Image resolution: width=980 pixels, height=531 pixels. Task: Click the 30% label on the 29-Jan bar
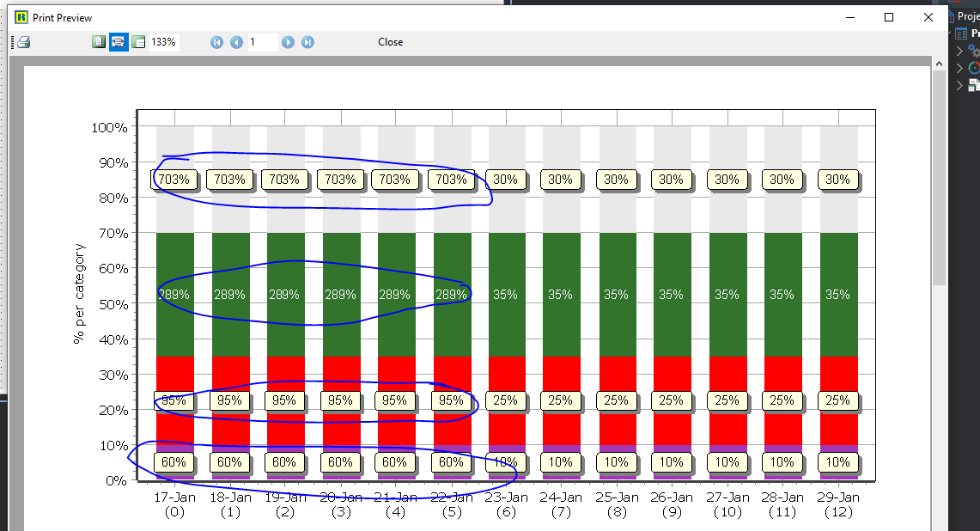pos(837,180)
